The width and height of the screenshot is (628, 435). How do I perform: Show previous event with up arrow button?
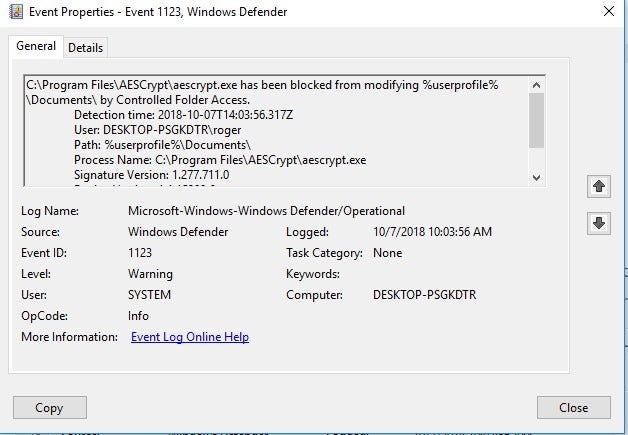[599, 186]
